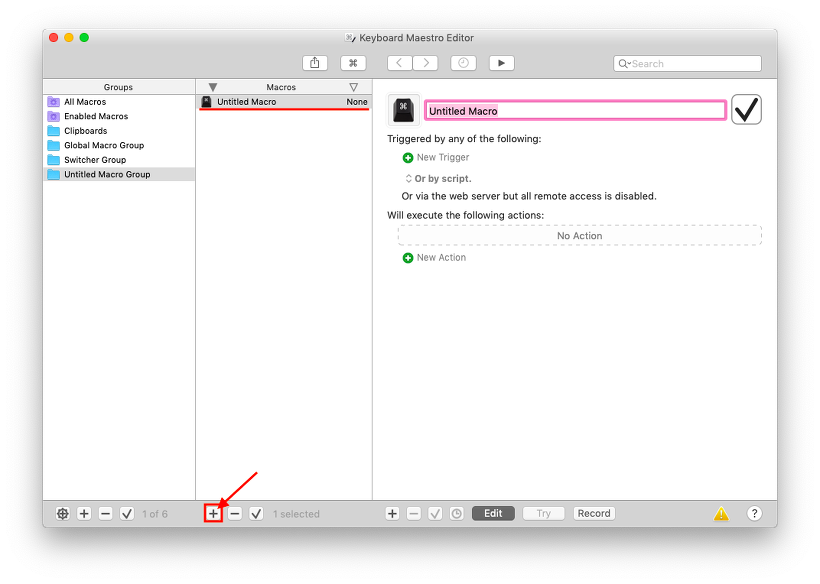This screenshot has height=584, width=820.
Task: Select the Global Macro Group
Action: [x=119, y=145]
